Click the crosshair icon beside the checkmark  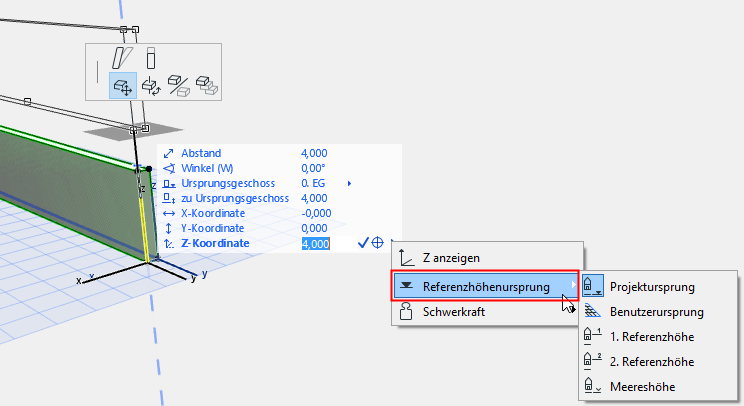(x=378, y=243)
